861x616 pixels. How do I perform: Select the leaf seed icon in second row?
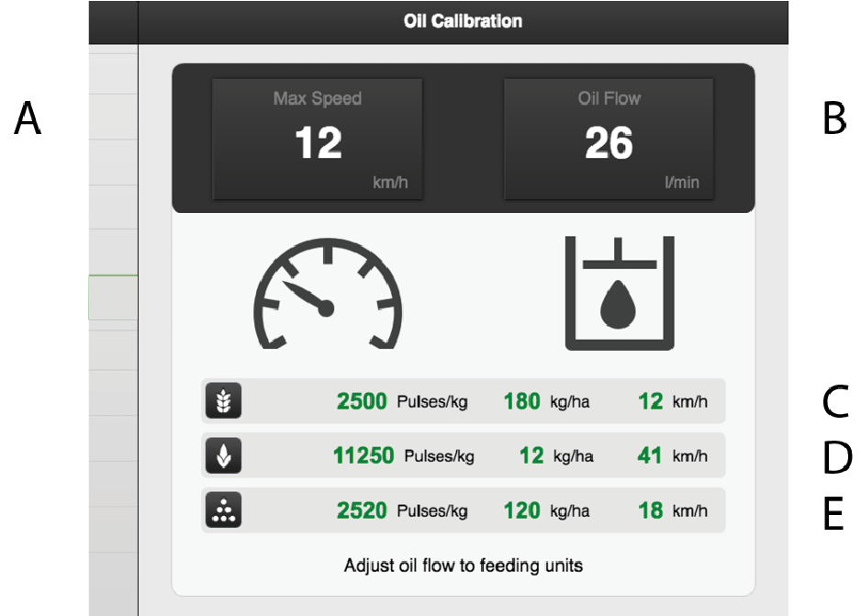[223, 455]
